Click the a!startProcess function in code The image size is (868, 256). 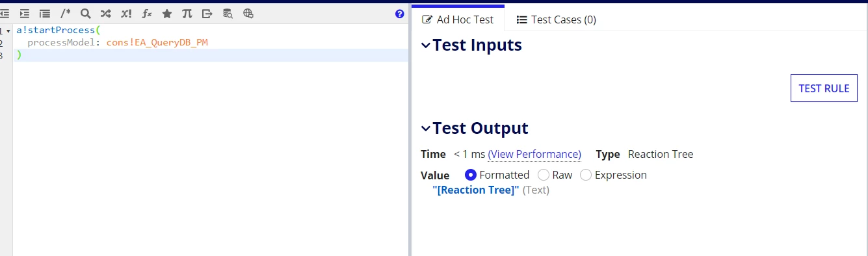(x=55, y=31)
